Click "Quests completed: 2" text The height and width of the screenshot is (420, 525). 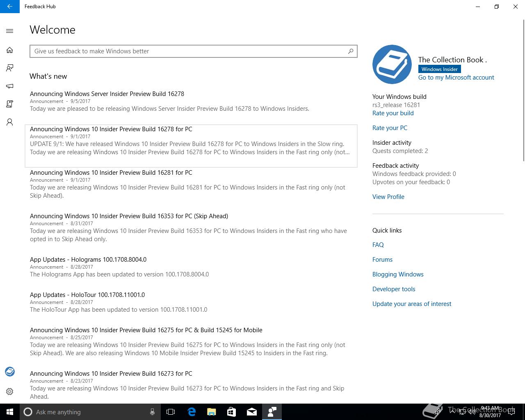[400, 151]
